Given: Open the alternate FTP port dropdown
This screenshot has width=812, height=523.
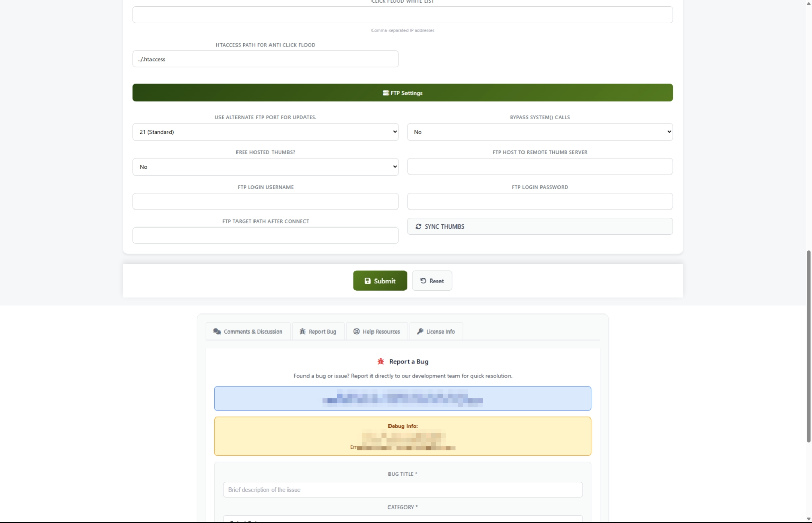Looking at the screenshot, I should [x=265, y=132].
